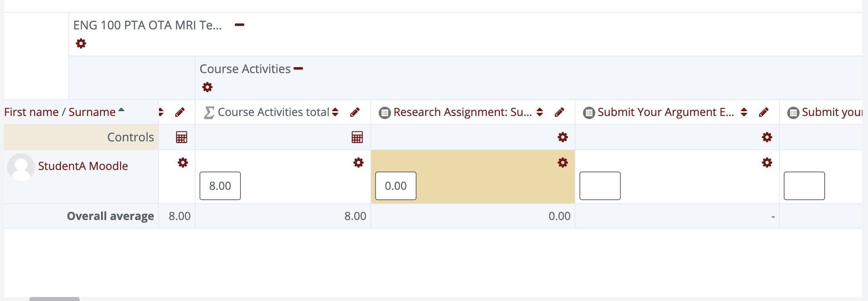Open the Research Assignment column controls gear
The width and height of the screenshot is (868, 301).
[x=562, y=137]
